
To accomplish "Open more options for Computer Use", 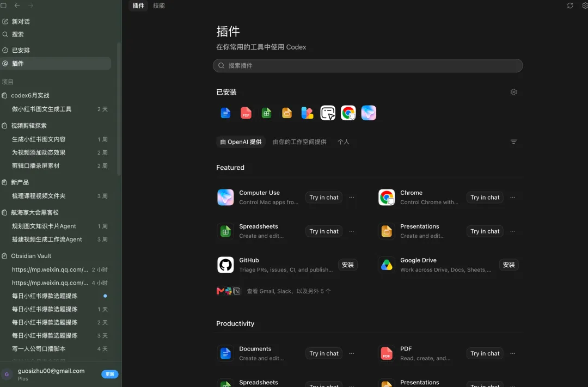I will point(352,197).
